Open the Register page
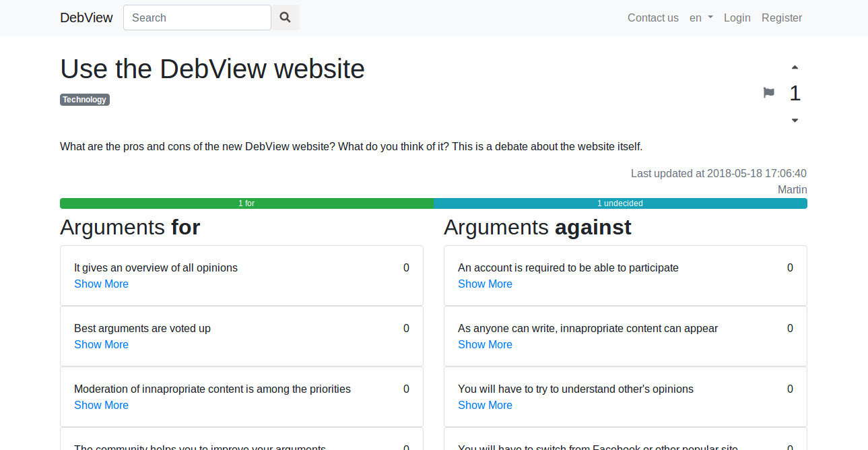Image resolution: width=868 pixels, height=450 pixels. [x=781, y=18]
